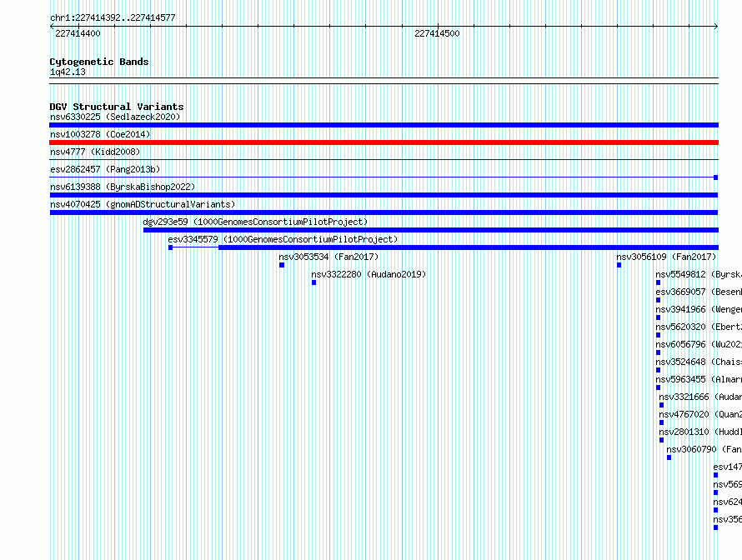Screen dimensions: 742x560
Task: Open the nsv4767020 variant label
Action: click(700, 414)
